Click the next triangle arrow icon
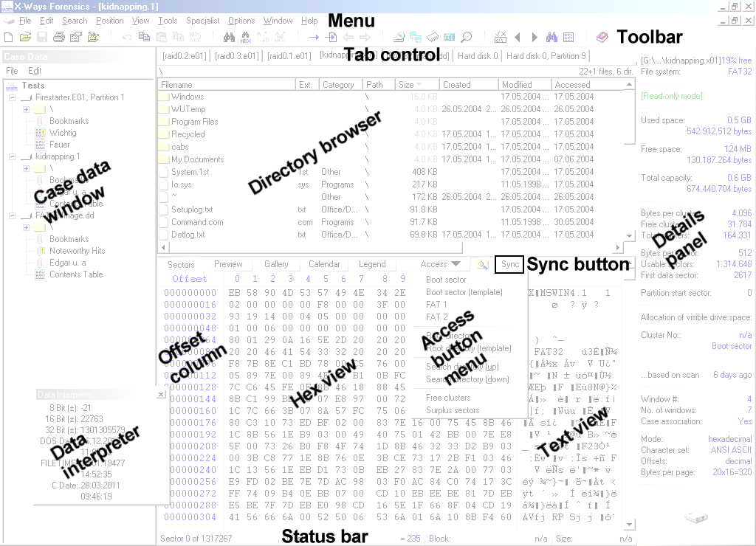 [535, 37]
